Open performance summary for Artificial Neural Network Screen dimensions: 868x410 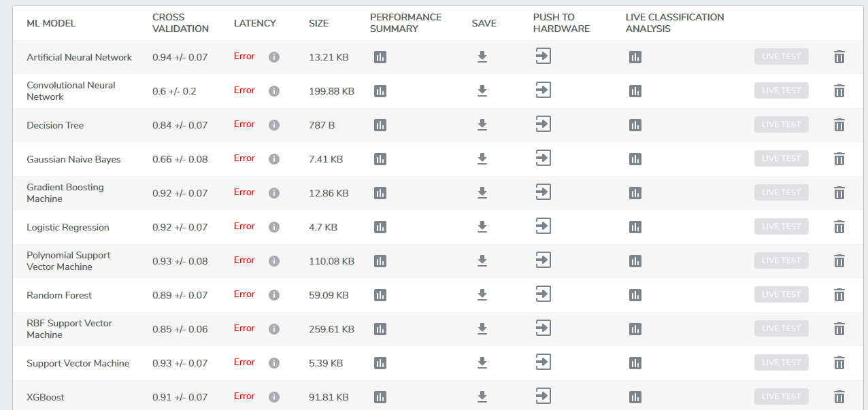[x=380, y=57]
